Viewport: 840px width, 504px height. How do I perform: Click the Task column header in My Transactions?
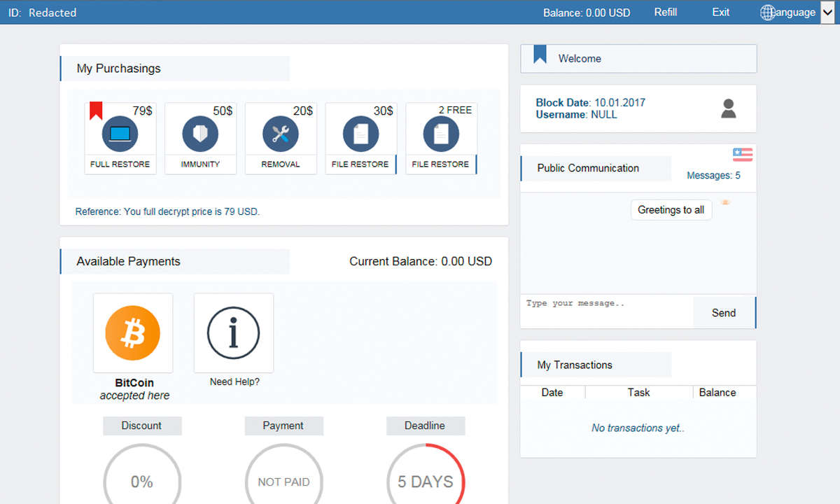[x=638, y=393]
